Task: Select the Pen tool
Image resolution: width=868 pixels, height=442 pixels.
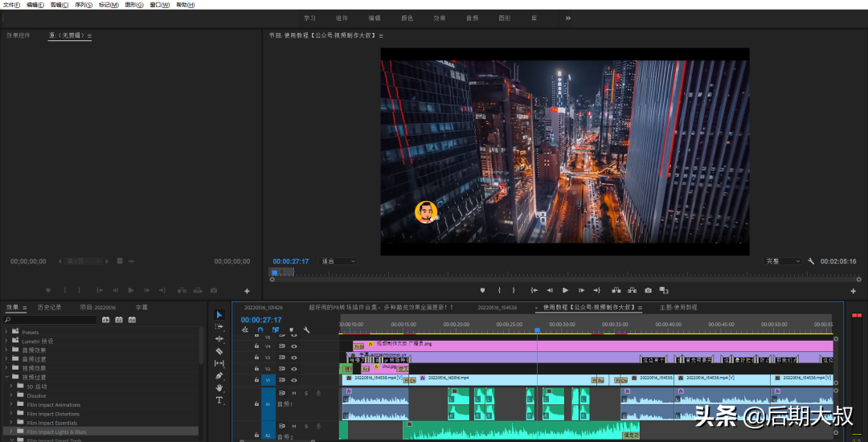Action: 219,375
